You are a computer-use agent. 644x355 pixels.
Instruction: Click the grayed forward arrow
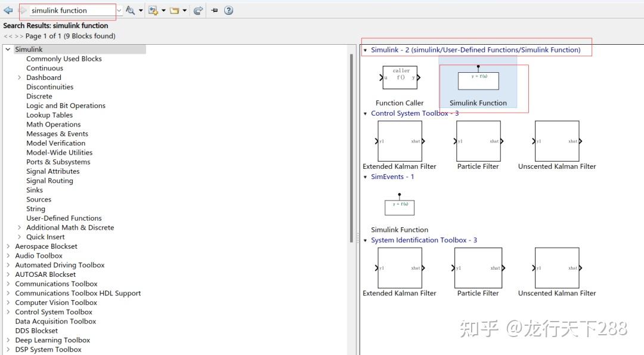(23, 10)
